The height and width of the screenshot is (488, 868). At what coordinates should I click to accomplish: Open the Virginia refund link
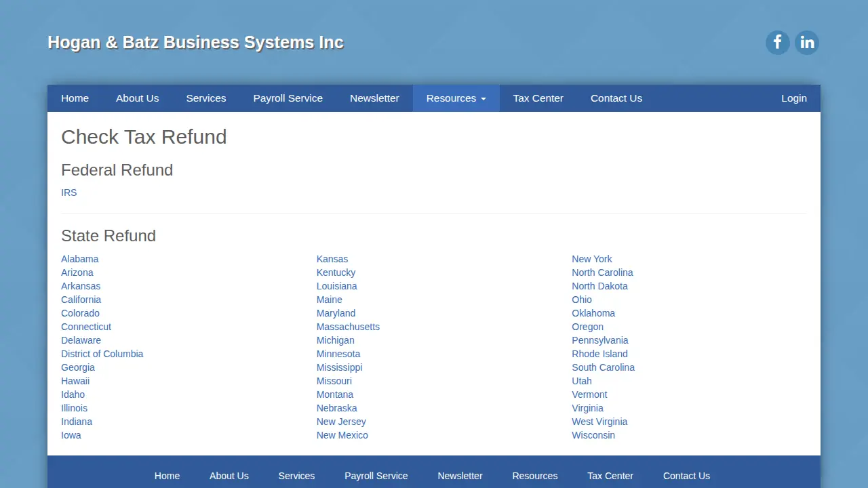pos(588,408)
